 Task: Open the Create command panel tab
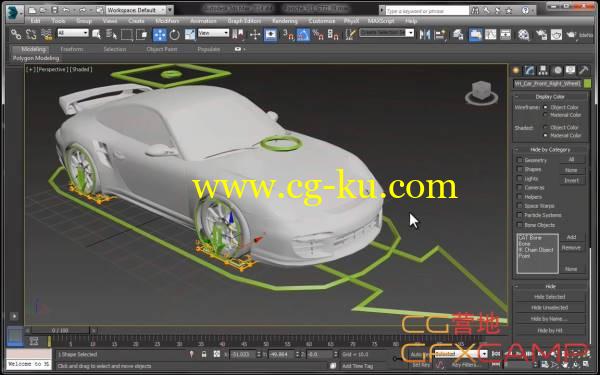[516, 70]
